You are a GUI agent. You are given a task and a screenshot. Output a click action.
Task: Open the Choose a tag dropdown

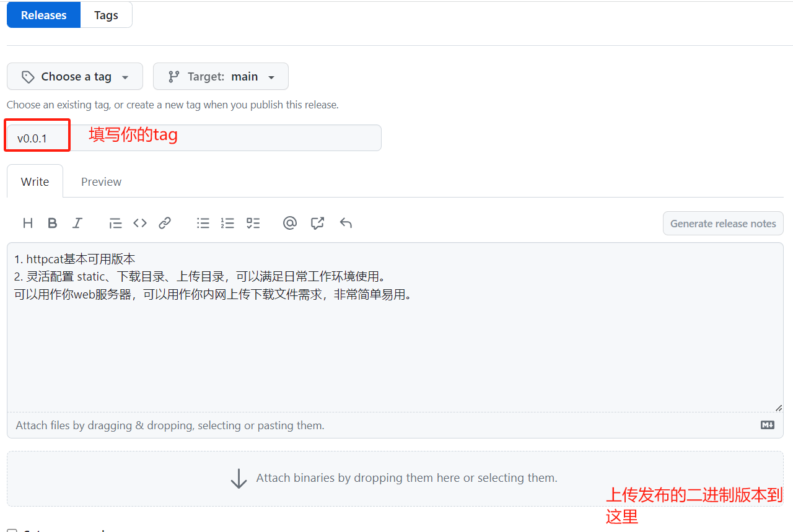[74, 76]
